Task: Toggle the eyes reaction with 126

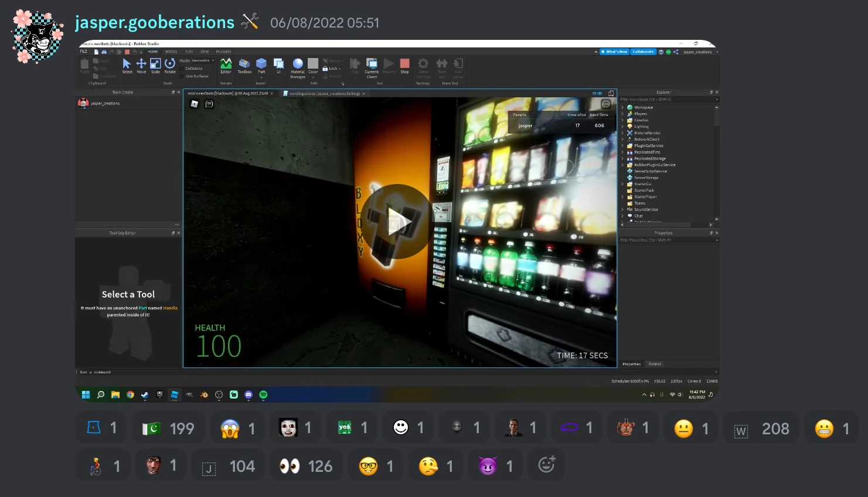Action: click(307, 466)
